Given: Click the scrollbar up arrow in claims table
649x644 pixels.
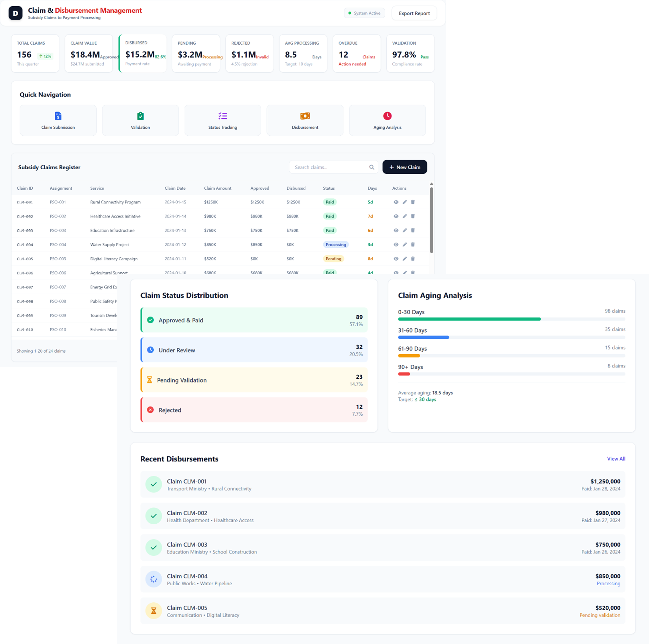Looking at the screenshot, I should (431, 184).
